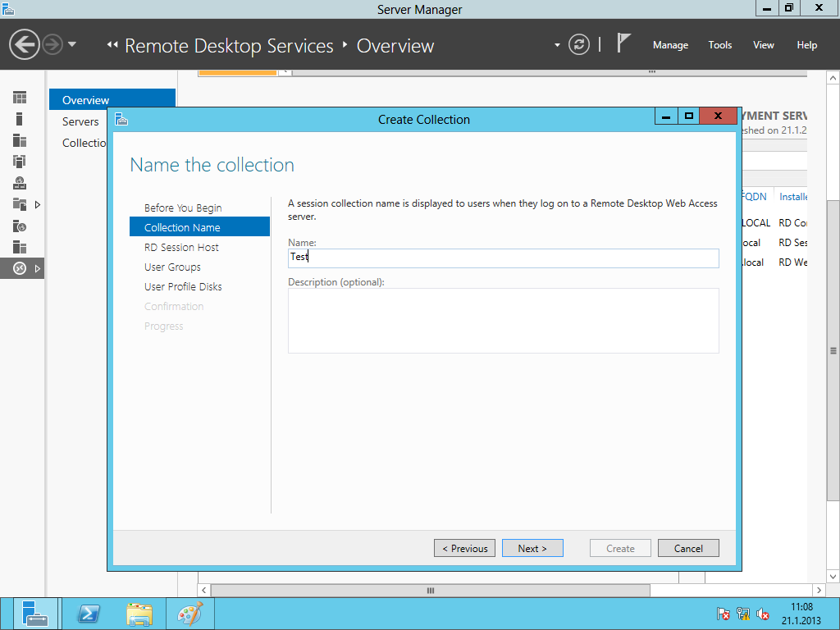
Task: Open the Manage menu
Action: coord(670,45)
